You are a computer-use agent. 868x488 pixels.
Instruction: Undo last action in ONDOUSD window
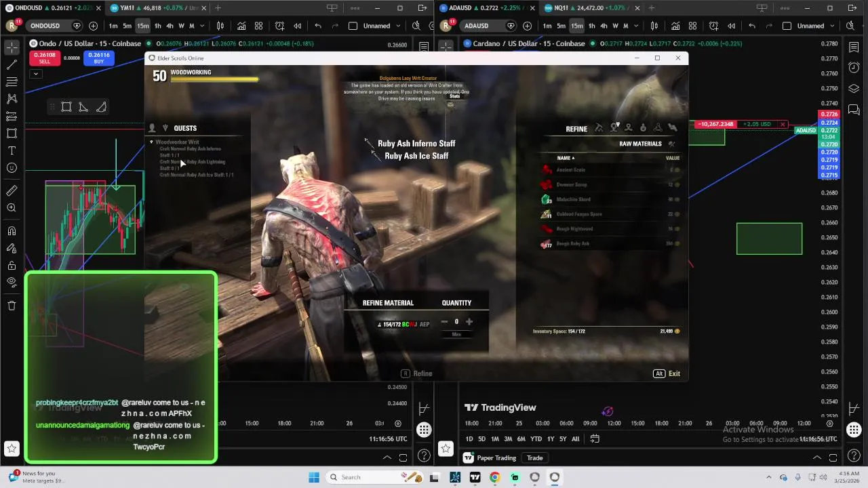coord(318,26)
